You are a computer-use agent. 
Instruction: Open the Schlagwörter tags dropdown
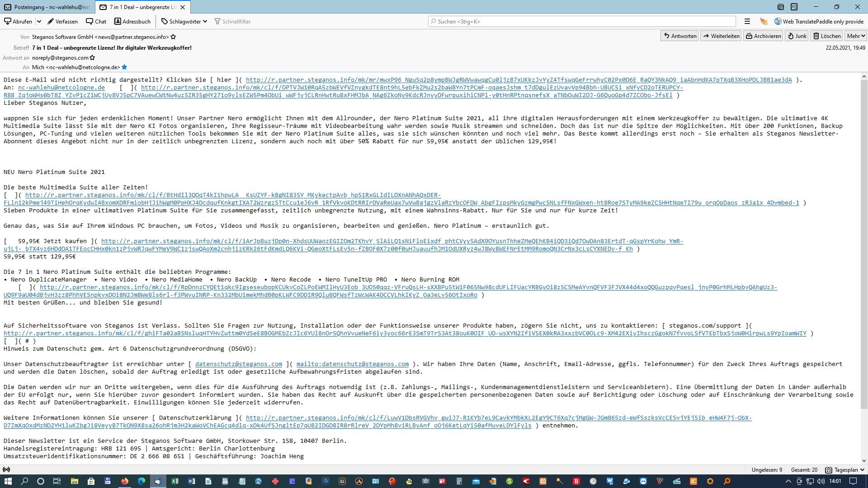[x=184, y=21]
